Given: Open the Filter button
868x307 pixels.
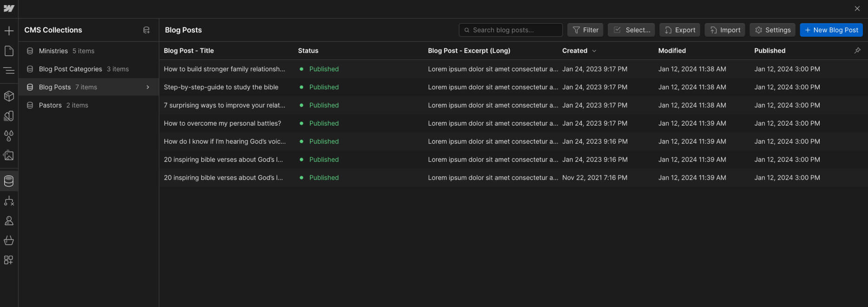Looking at the screenshot, I should coord(585,30).
